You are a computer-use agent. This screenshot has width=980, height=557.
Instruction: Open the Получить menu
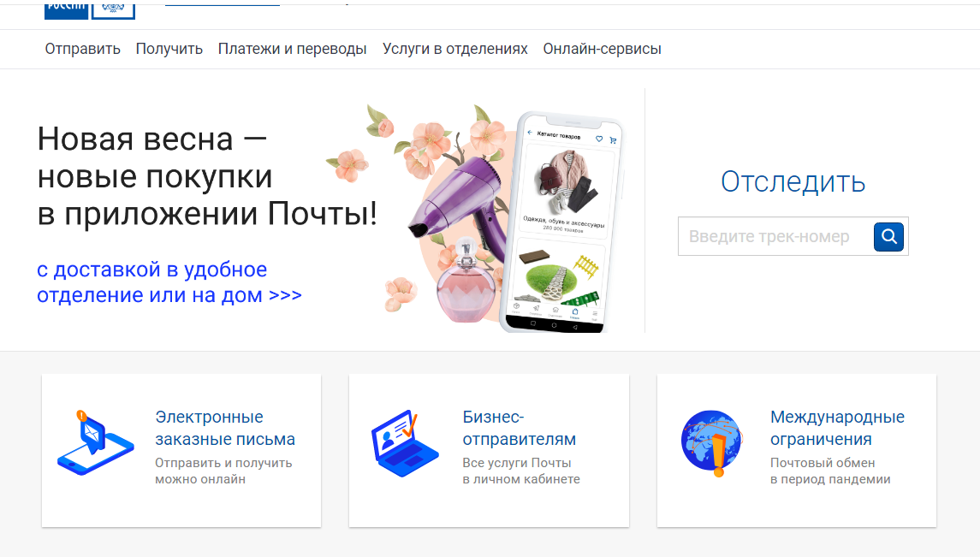click(x=169, y=49)
